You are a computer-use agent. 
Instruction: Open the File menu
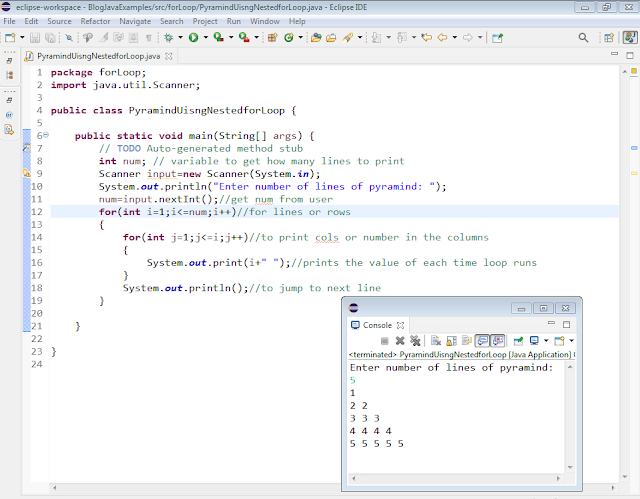[9, 21]
